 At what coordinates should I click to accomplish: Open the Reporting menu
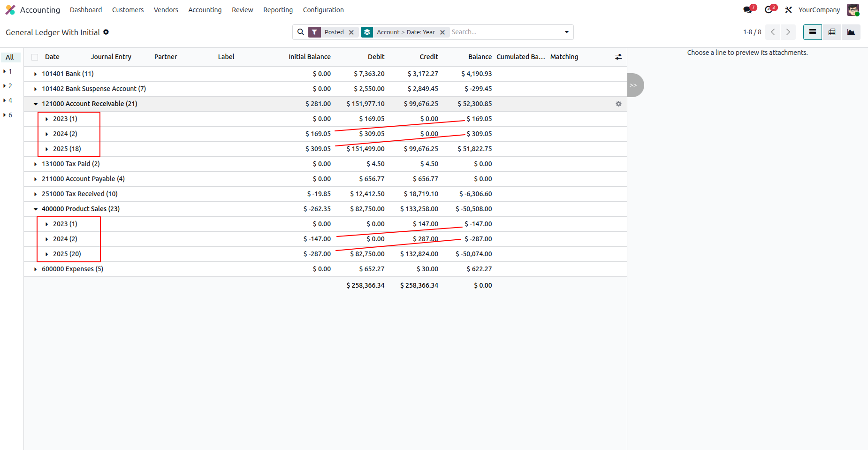pos(278,10)
